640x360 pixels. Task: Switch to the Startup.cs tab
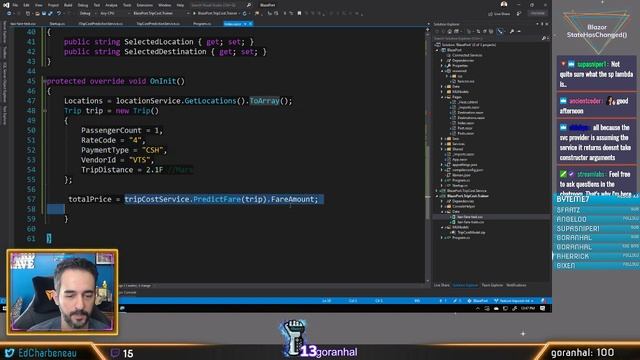pos(57,24)
